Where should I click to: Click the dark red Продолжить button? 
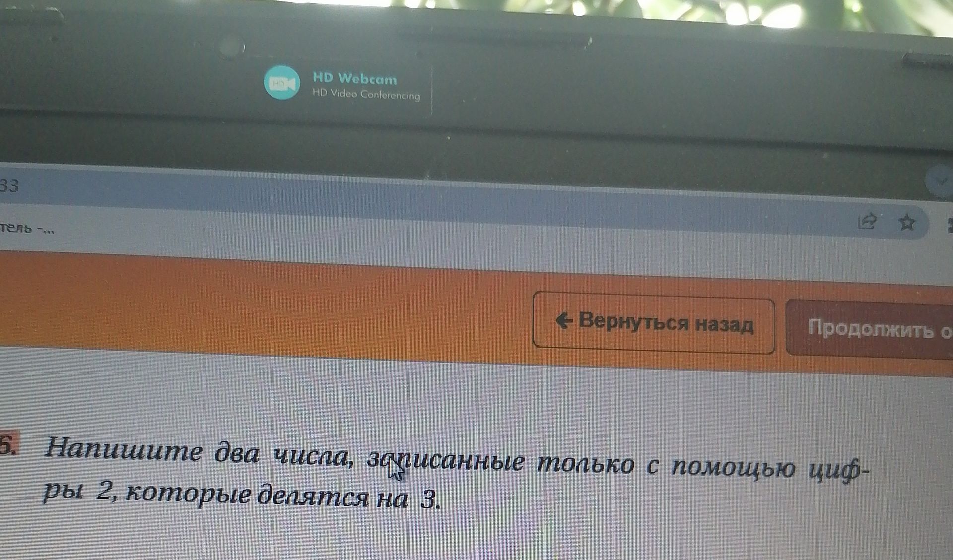coord(870,328)
